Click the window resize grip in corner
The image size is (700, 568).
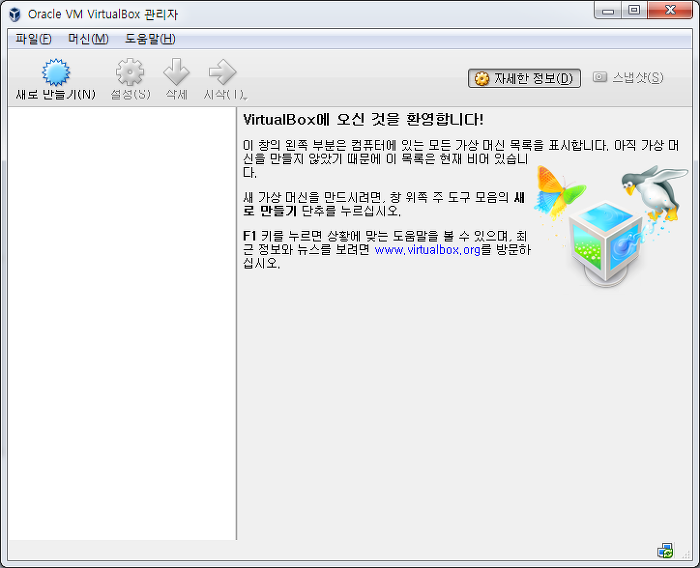686,554
